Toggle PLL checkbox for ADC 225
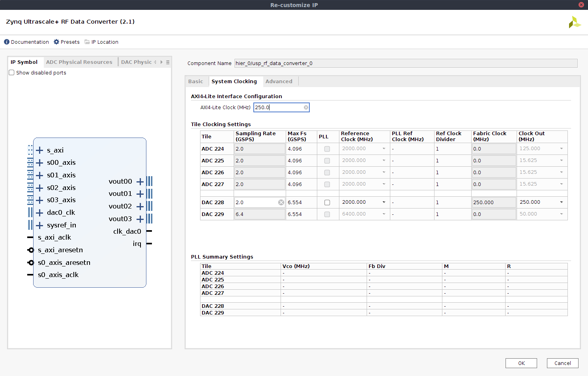The image size is (588, 376). (x=327, y=161)
